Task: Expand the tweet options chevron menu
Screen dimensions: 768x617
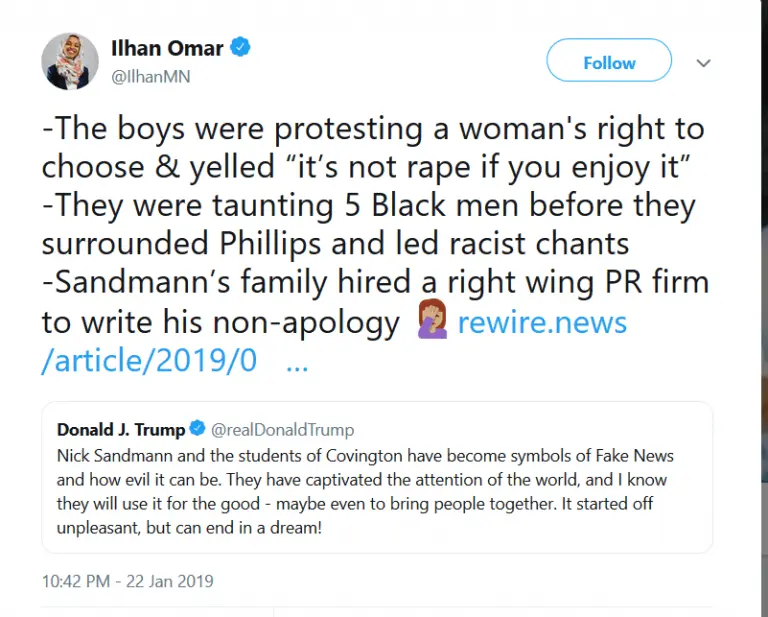Action: [x=703, y=63]
